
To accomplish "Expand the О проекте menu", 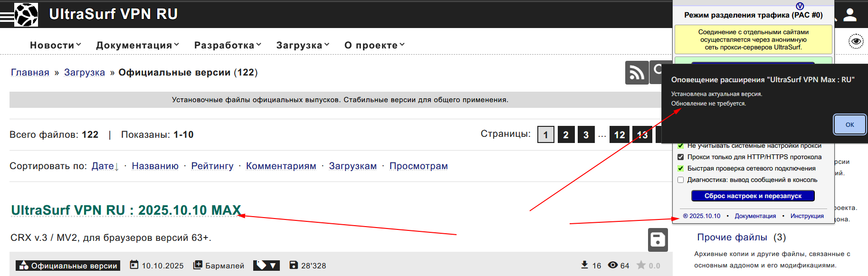I will pos(375,45).
